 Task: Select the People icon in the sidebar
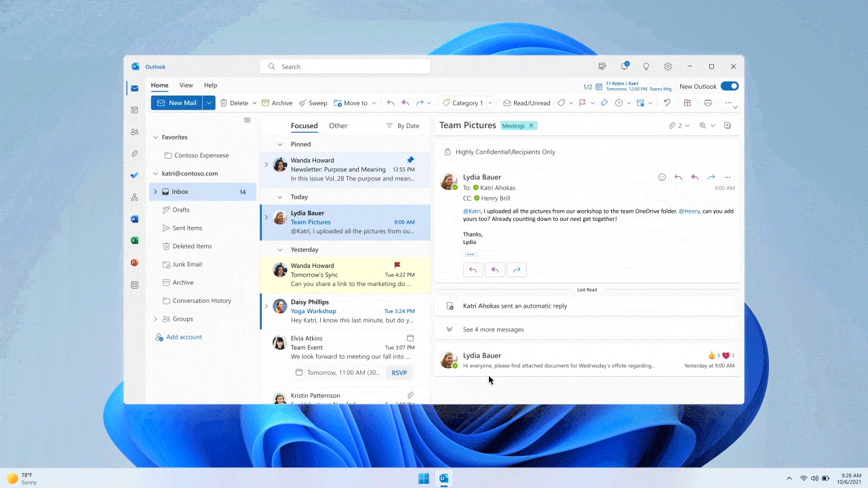pyautogui.click(x=134, y=131)
